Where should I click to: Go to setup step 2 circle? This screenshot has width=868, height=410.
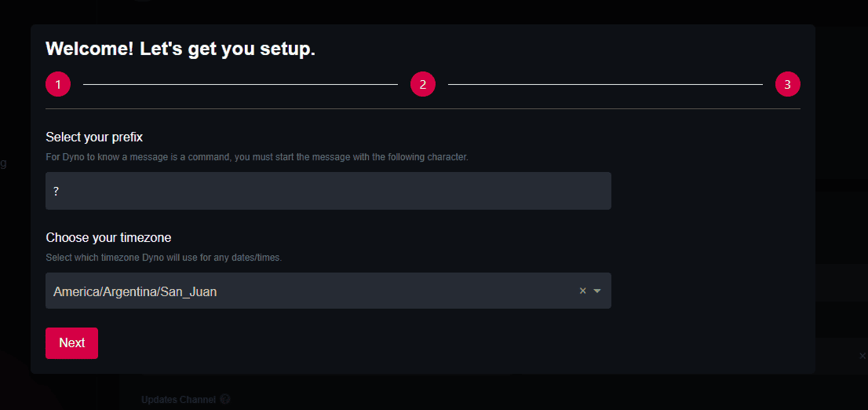click(423, 84)
